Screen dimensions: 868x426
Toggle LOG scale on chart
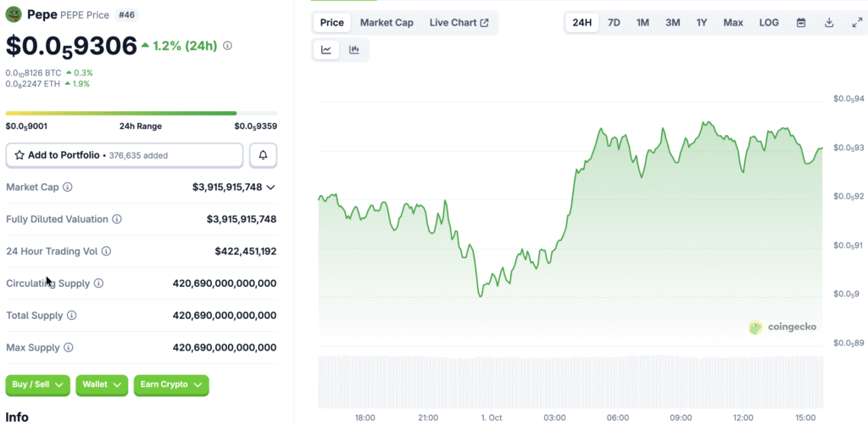pos(769,23)
